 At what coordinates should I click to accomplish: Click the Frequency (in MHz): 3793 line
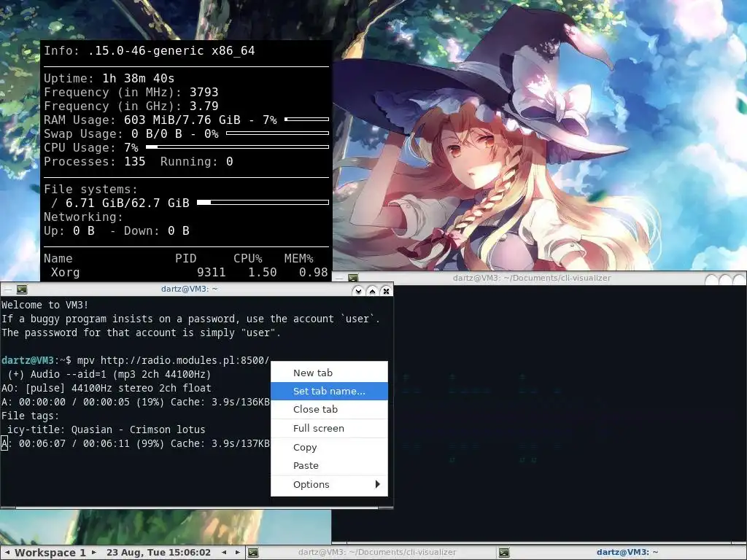coord(131,92)
